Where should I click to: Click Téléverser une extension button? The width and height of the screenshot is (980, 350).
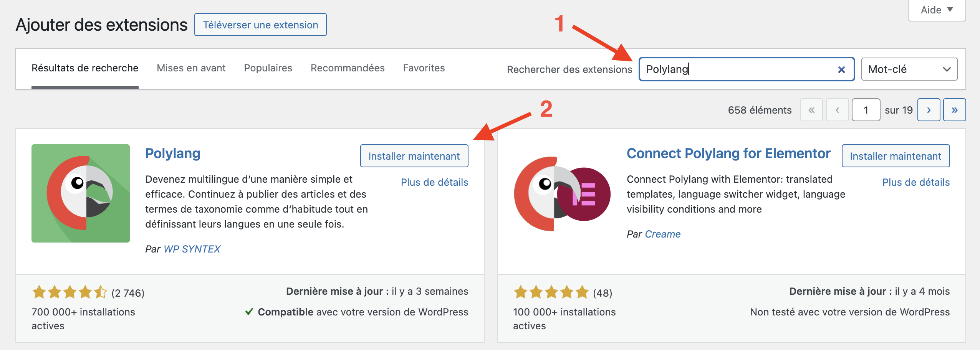tap(260, 25)
